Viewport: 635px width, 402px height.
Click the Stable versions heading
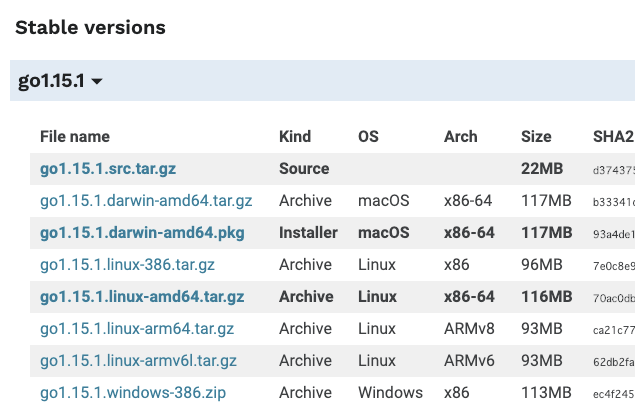[90, 28]
